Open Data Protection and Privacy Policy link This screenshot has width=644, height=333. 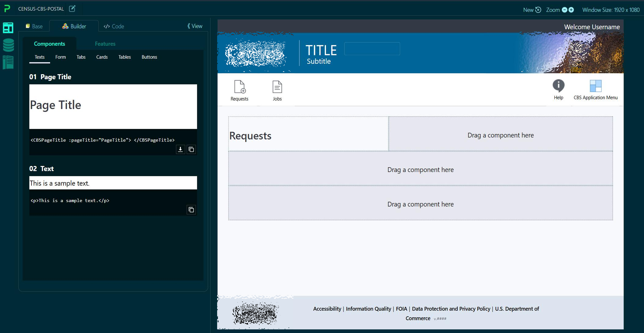(x=451, y=309)
